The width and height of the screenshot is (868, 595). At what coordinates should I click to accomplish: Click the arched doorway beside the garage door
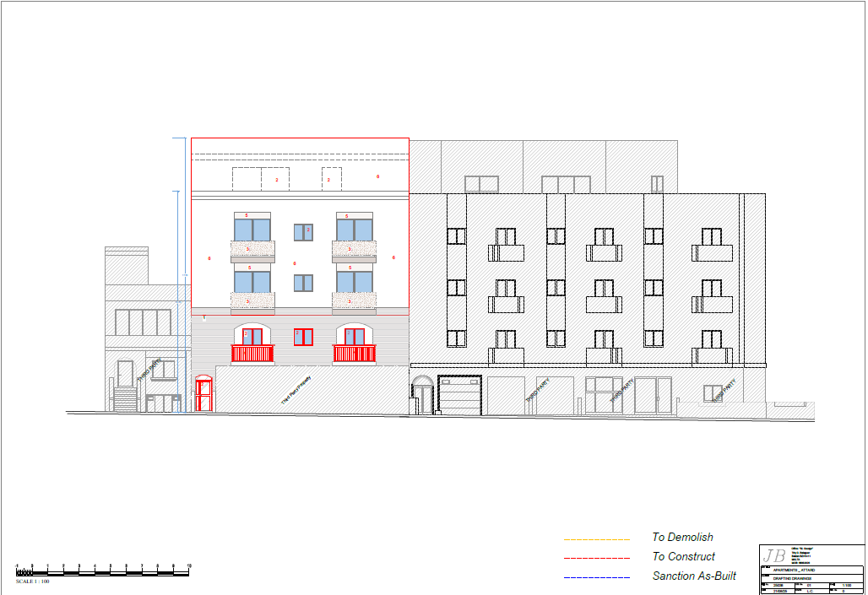pyautogui.click(x=422, y=396)
